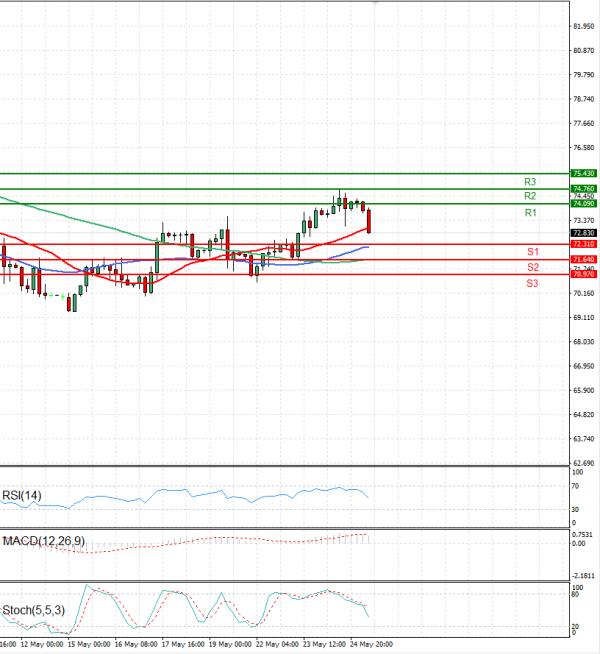Click the 64.820 price axis value
This screenshot has width=600, height=654.
[584, 415]
